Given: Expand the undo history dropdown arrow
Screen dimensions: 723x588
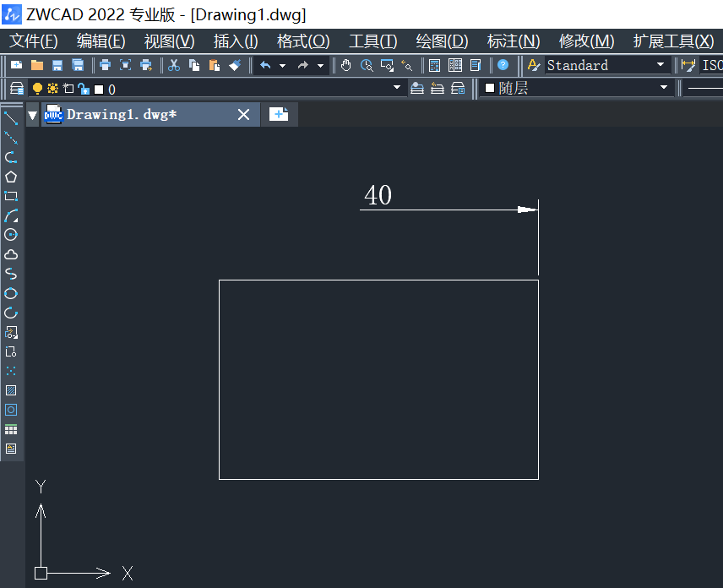Looking at the screenshot, I should (283, 66).
